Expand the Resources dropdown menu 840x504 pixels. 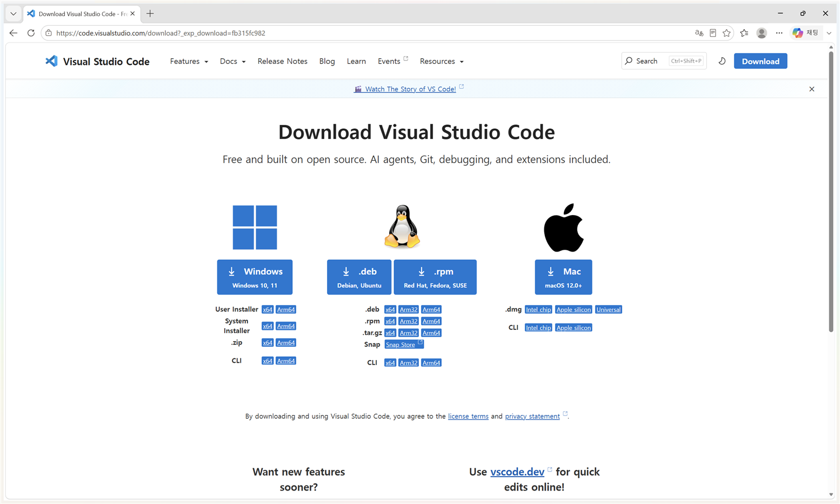441,61
